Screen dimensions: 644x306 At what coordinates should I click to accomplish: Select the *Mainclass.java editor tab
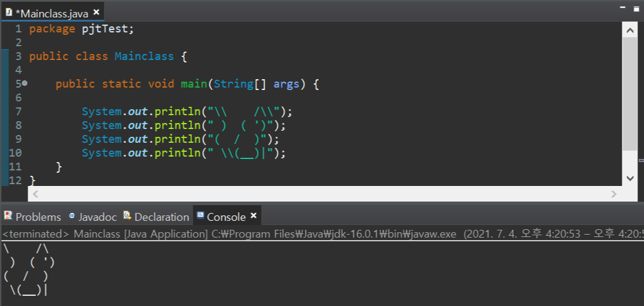pos(52,13)
